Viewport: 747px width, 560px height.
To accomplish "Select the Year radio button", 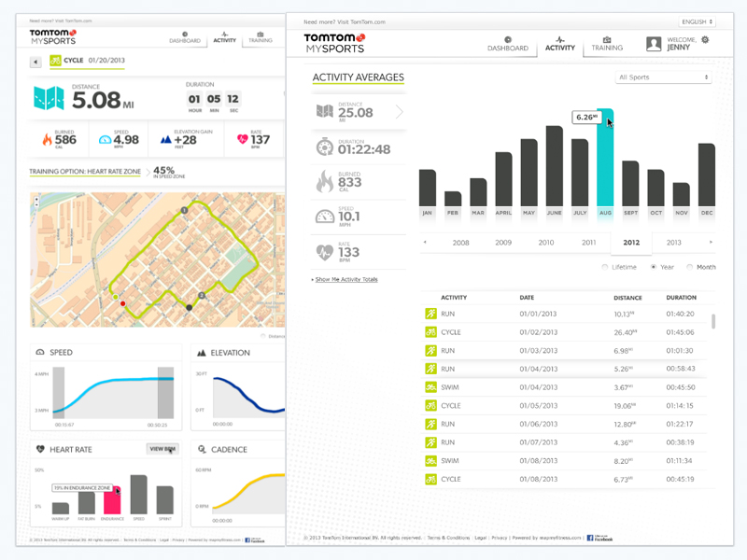I will click(654, 267).
